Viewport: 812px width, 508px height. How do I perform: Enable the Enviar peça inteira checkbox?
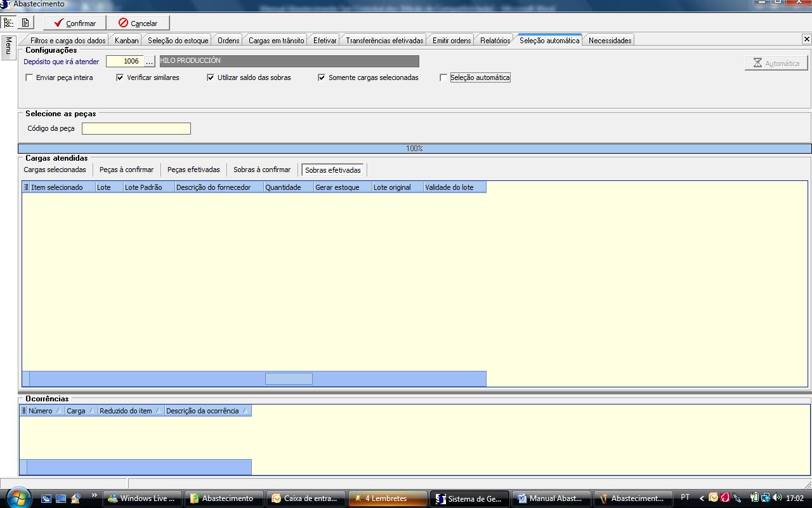click(x=29, y=77)
